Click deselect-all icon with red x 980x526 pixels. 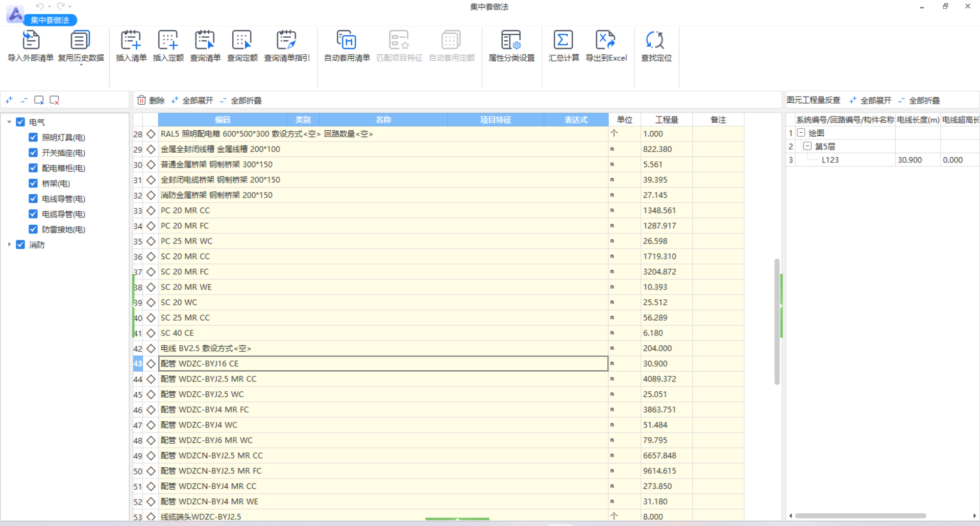54,100
